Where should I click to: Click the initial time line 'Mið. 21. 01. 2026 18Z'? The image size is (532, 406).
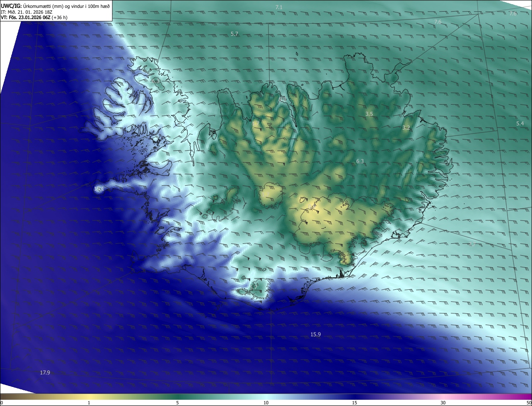click(30, 12)
